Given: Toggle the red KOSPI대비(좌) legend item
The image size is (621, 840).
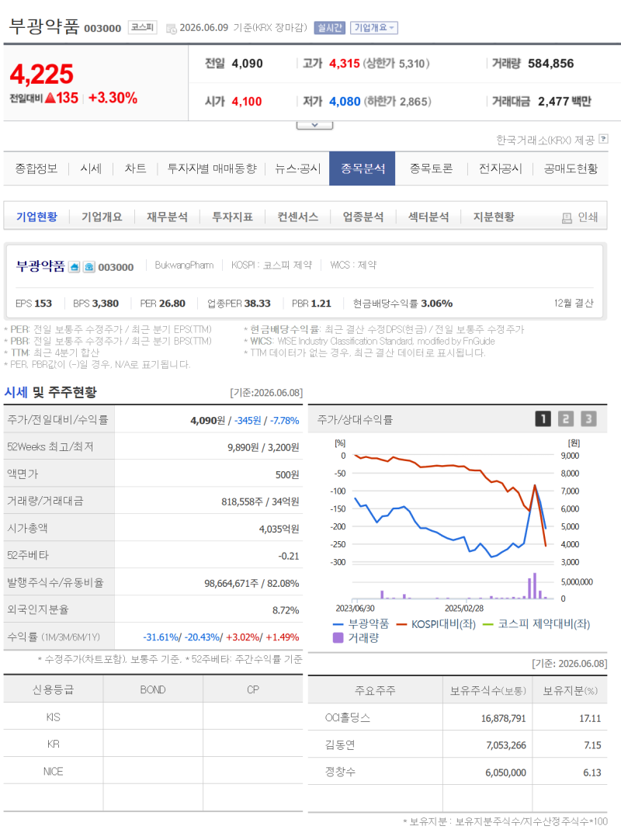Looking at the screenshot, I should [436, 623].
